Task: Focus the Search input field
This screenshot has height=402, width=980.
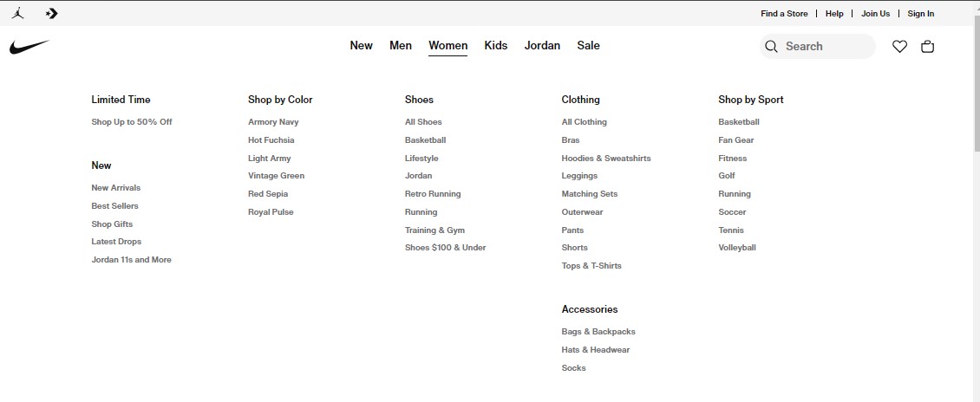Action: (x=818, y=46)
